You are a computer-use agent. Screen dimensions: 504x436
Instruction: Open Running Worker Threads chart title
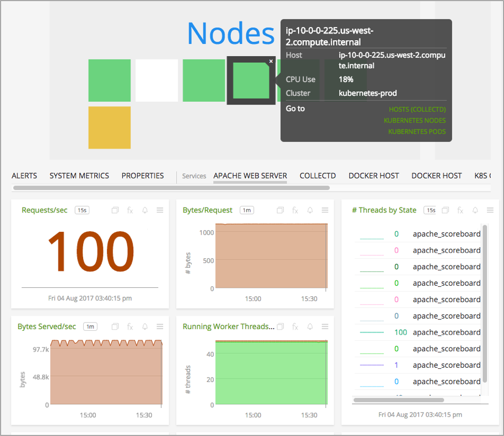click(x=229, y=326)
